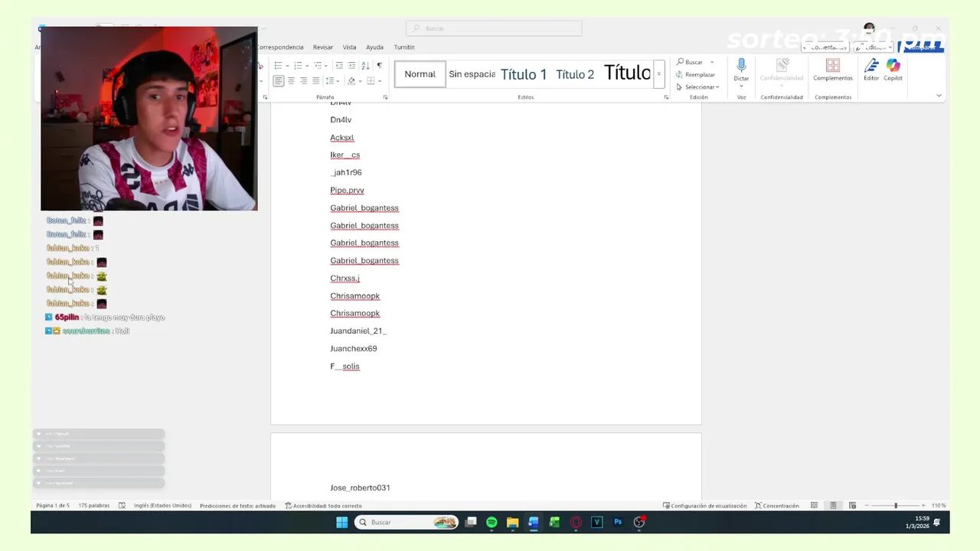Screen dimensions: 980x551
Task: Click the Dictar microphone icon
Action: (741, 66)
